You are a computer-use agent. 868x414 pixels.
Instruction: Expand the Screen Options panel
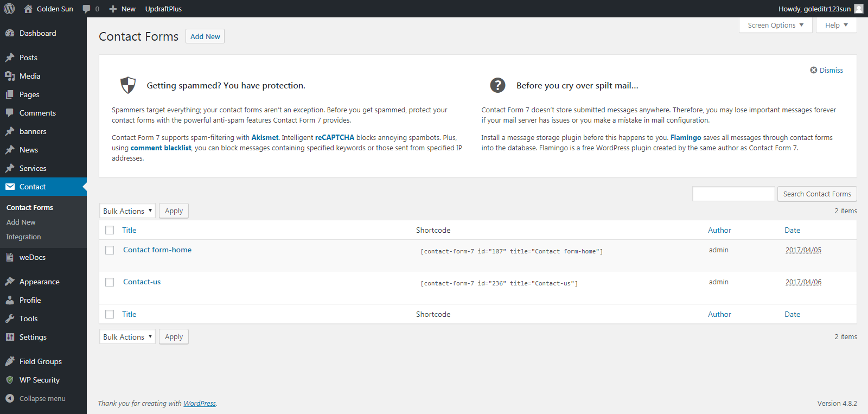775,25
